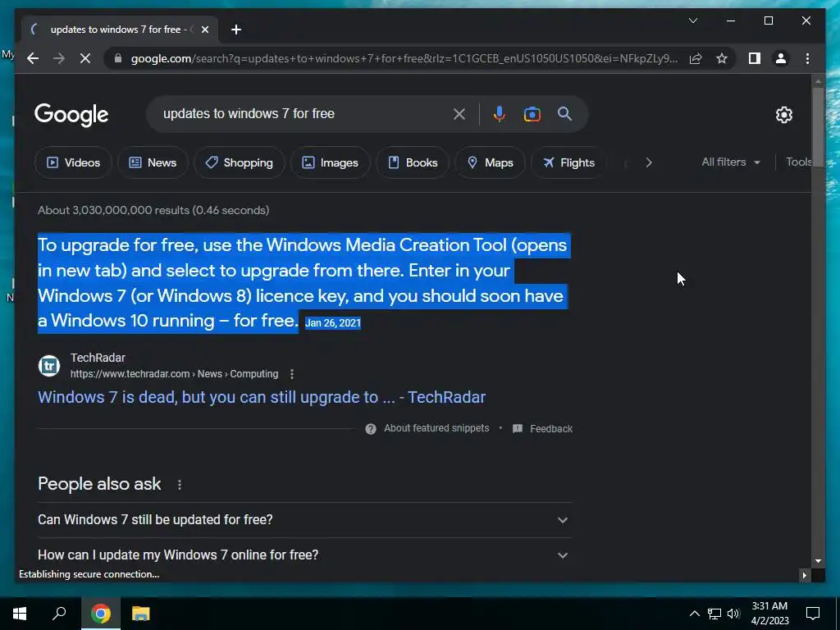Image resolution: width=840 pixels, height=630 pixels.
Task: Close the 'updates to windows 7' tab
Action: tap(204, 30)
